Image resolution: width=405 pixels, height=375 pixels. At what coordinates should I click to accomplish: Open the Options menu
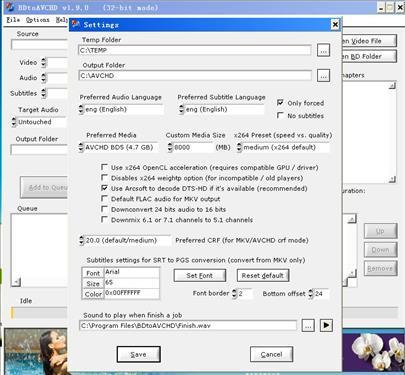tap(38, 20)
